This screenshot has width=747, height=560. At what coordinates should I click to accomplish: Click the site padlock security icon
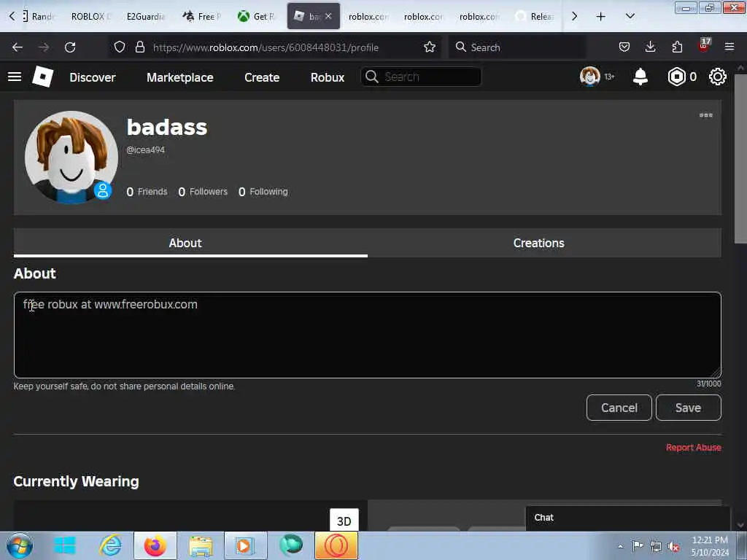pyautogui.click(x=139, y=47)
